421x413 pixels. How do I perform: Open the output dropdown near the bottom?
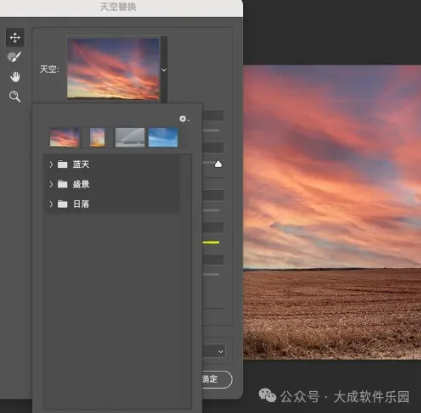(x=217, y=351)
